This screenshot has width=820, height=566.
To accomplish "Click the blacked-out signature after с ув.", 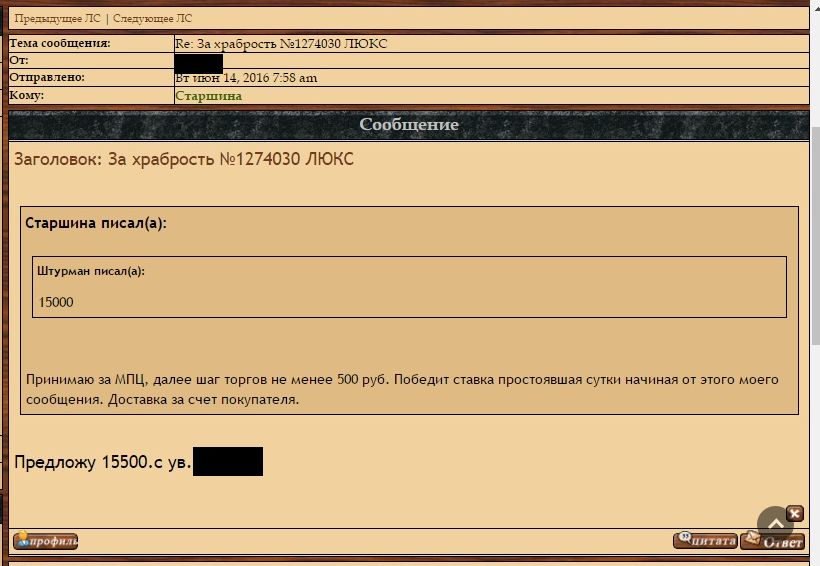I will 228,461.
